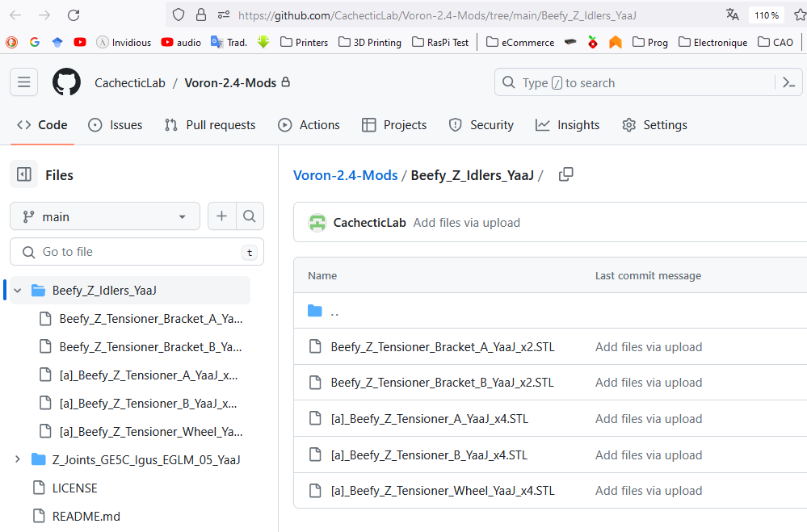
Task: Click the padlock site information icon
Action: pyautogui.click(x=201, y=15)
